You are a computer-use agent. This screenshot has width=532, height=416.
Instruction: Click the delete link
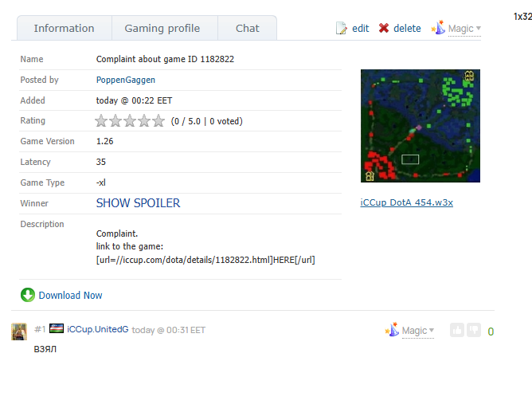click(x=407, y=28)
